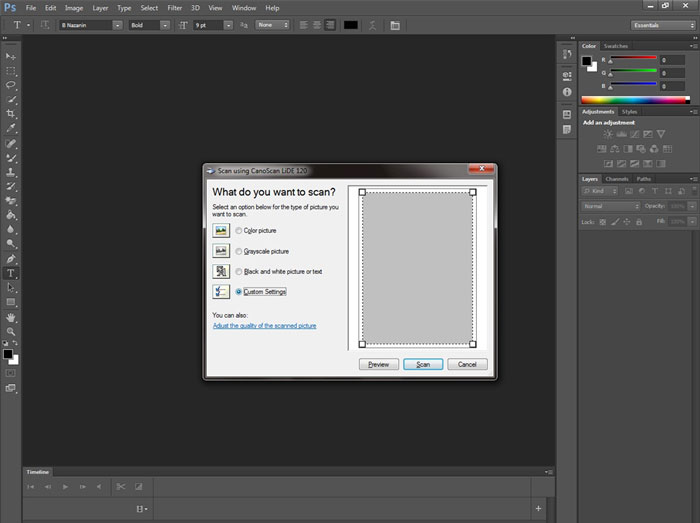The width and height of the screenshot is (700, 523).
Task: Click the R value input field
Action: click(x=672, y=60)
